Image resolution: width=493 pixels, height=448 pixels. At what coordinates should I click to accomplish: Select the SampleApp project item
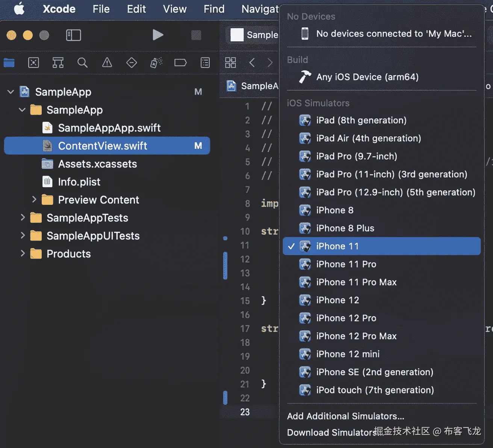tap(107, 92)
